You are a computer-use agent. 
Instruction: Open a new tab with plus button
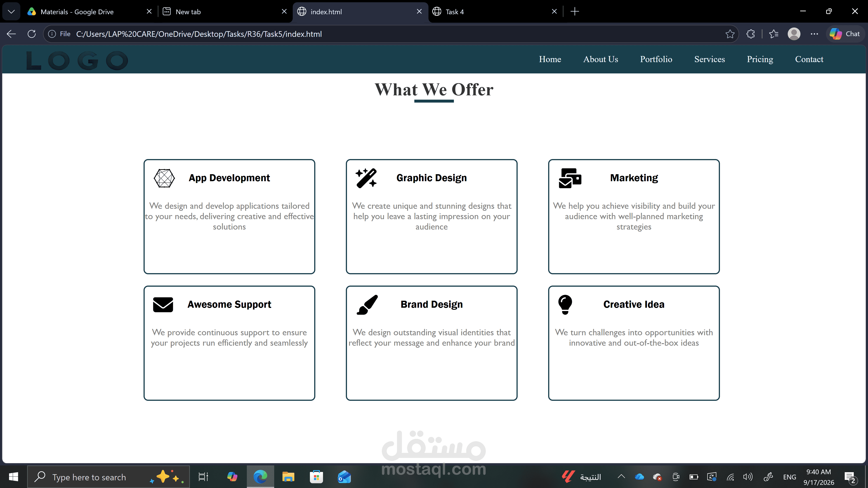pyautogui.click(x=575, y=12)
